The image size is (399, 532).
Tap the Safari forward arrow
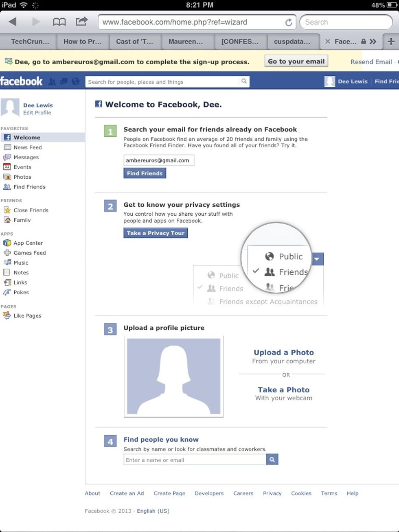point(36,22)
